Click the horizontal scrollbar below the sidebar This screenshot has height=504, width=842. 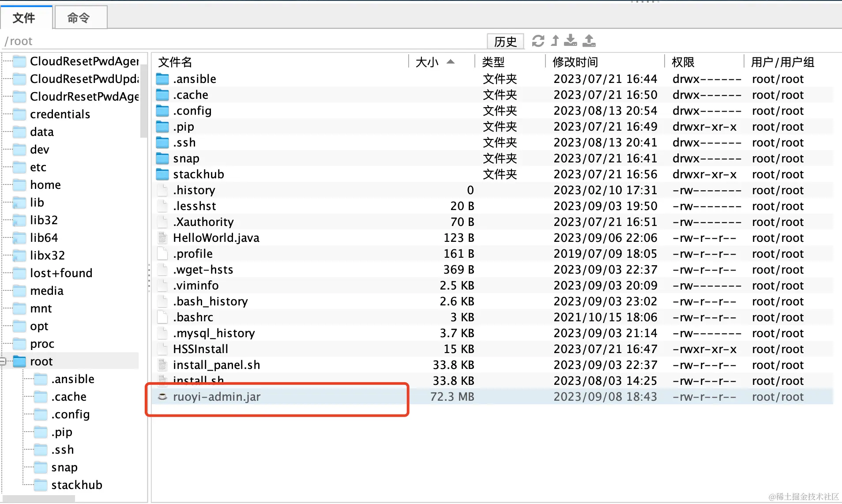point(39,499)
